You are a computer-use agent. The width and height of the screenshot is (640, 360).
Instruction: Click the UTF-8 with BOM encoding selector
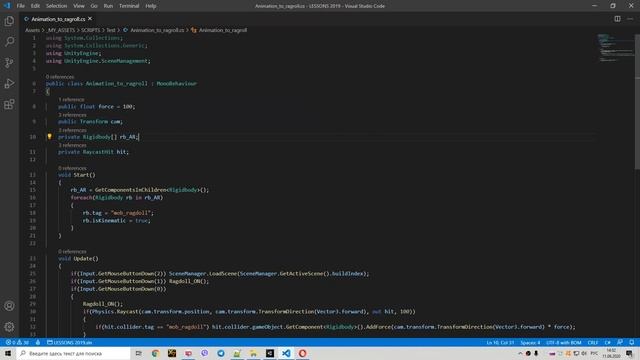coord(564,342)
